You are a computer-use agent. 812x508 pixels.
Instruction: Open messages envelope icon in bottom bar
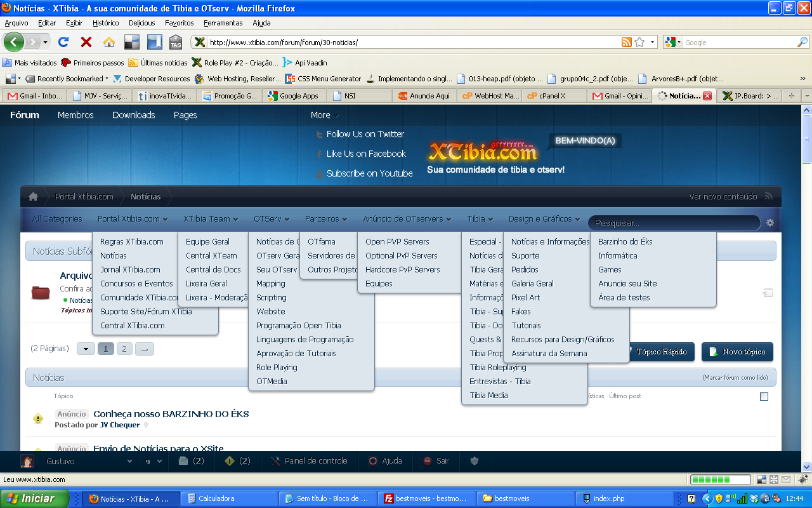click(183, 461)
